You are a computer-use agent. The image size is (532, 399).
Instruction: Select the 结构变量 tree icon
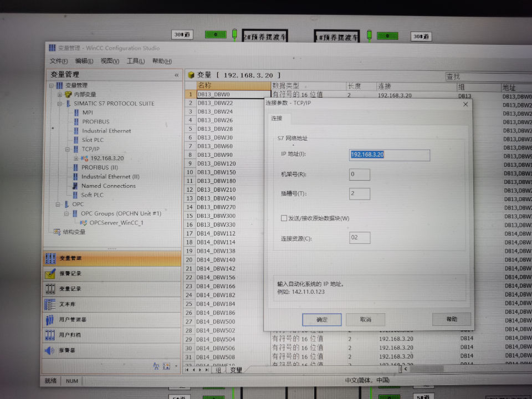[x=57, y=232]
